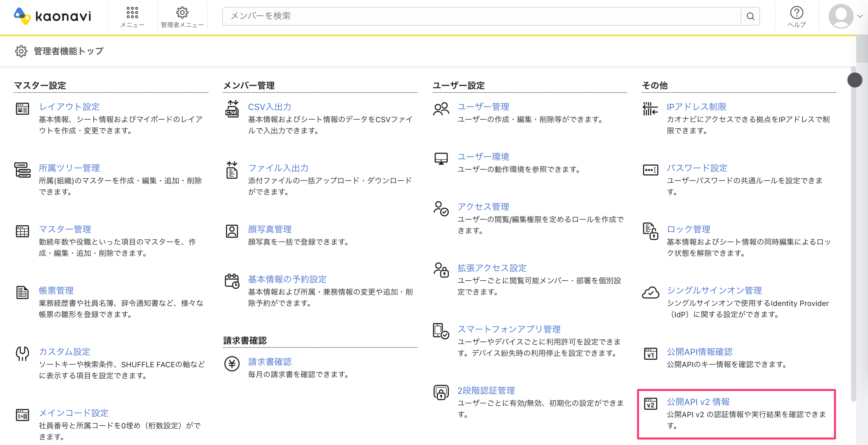The width and height of the screenshot is (868, 445).
Task: Click the IPアドレス制限 icon
Action: 650,108
